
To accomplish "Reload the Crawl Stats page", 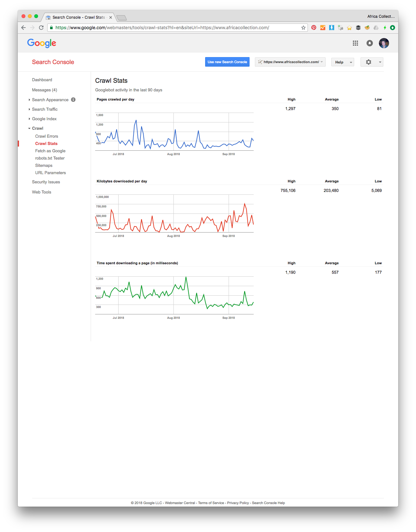I will [x=41, y=28].
